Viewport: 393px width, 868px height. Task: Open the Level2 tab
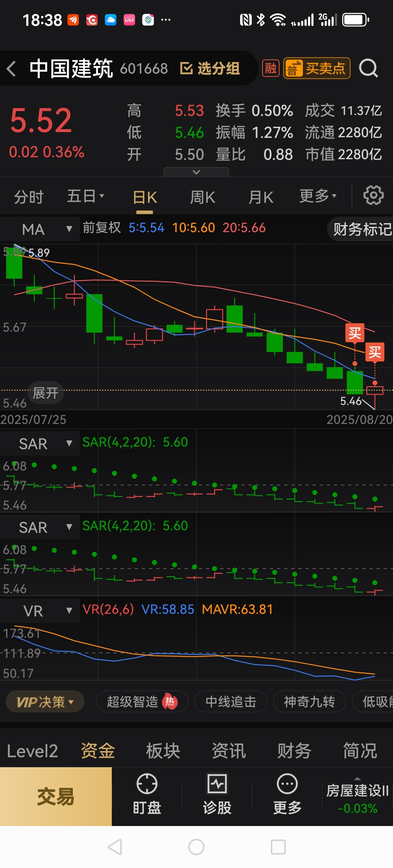point(32,751)
